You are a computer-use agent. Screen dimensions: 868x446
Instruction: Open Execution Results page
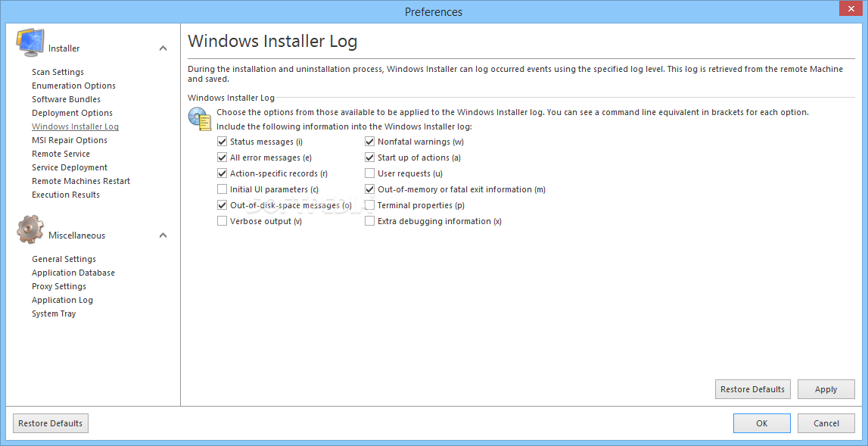tap(66, 195)
